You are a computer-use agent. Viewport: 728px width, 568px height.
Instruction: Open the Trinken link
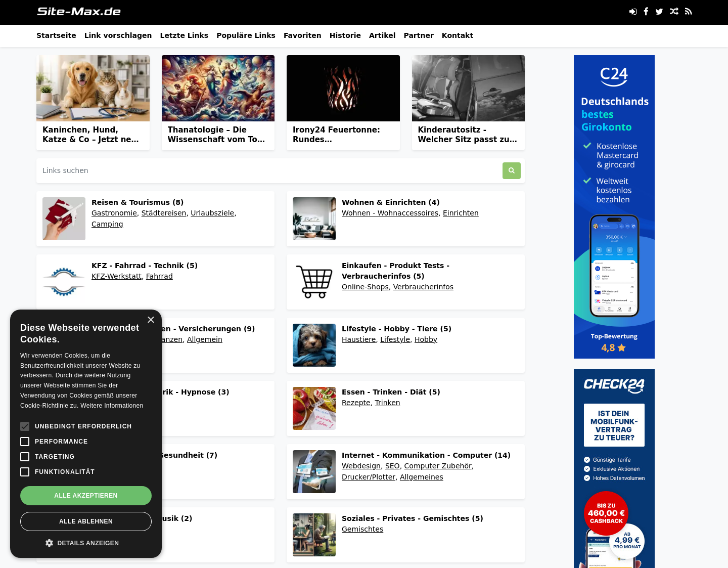(387, 403)
